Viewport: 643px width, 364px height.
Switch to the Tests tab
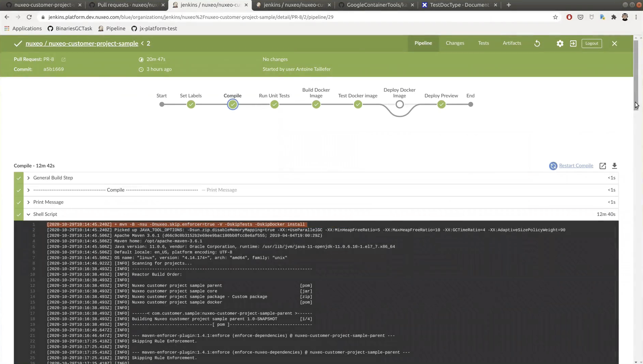483,43
